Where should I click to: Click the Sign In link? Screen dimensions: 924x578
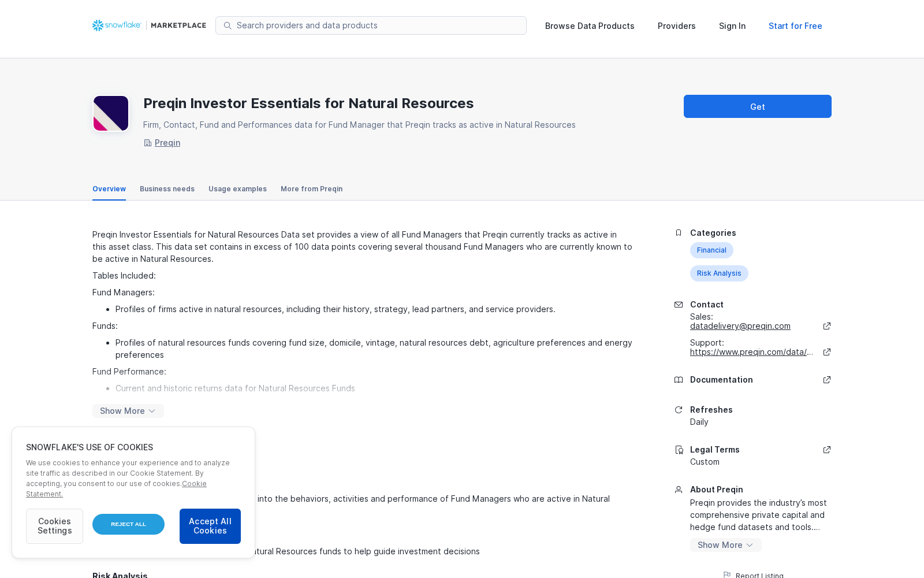pyautogui.click(x=732, y=26)
